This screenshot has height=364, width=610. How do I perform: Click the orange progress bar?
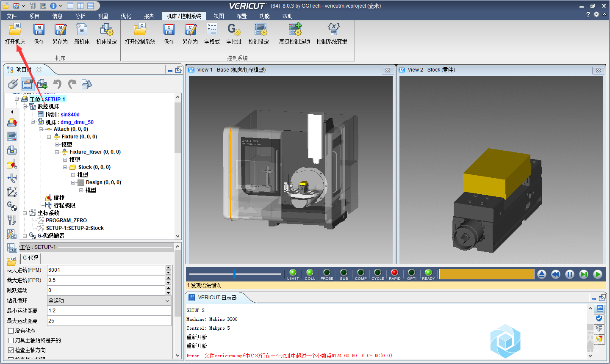coord(486,274)
